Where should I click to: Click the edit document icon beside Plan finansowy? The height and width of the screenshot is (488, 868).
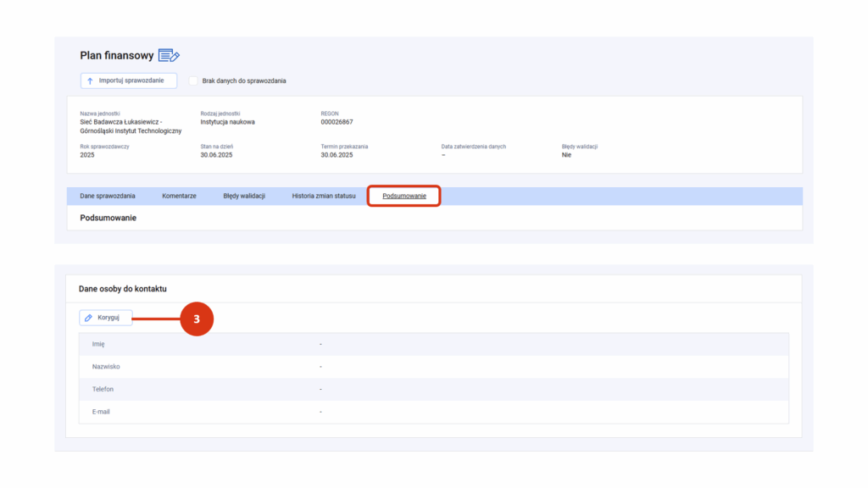click(169, 55)
